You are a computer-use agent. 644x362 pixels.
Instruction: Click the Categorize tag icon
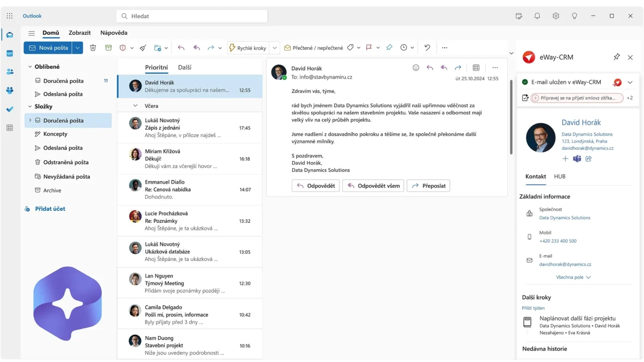tap(351, 48)
